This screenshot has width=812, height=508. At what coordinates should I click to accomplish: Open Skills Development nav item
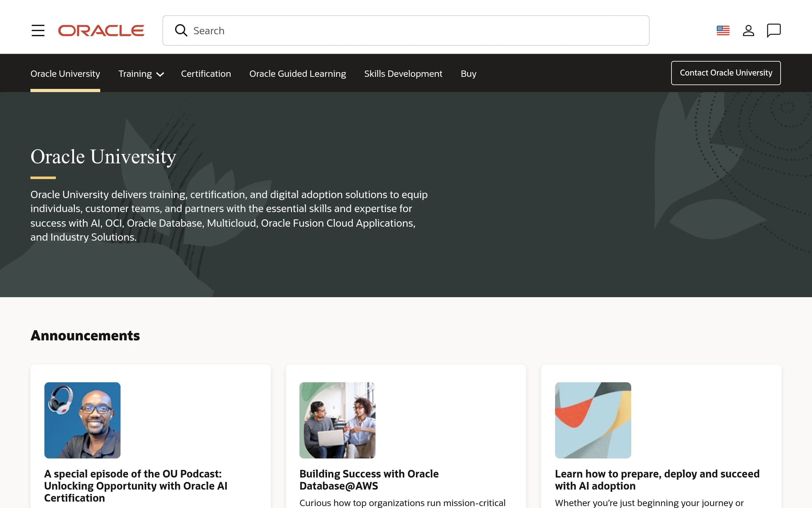point(403,74)
